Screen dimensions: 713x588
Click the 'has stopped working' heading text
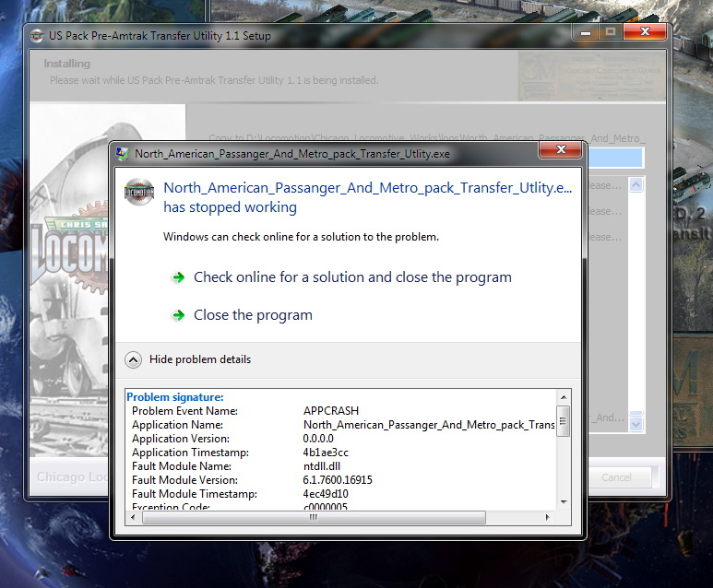pyautogui.click(x=230, y=207)
